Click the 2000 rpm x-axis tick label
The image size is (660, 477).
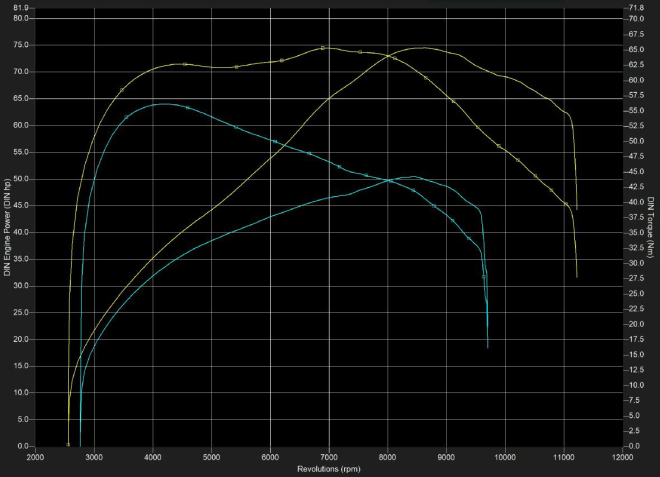coord(35,457)
